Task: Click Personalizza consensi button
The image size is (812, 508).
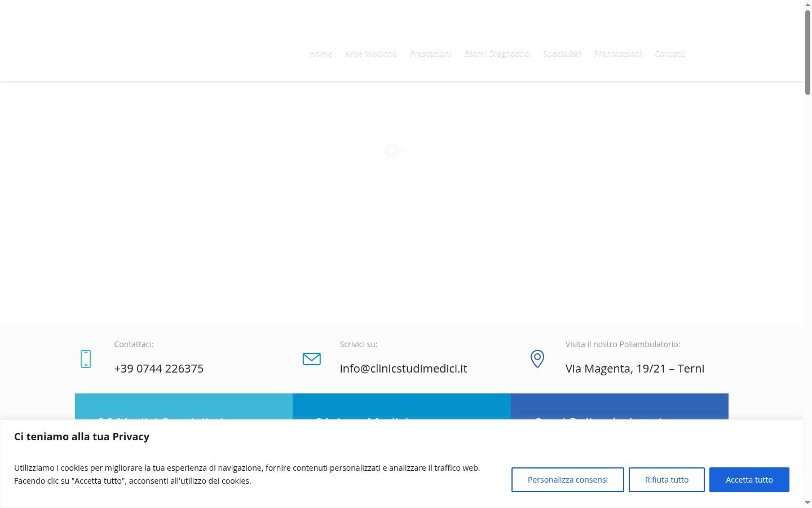Action: coord(568,480)
